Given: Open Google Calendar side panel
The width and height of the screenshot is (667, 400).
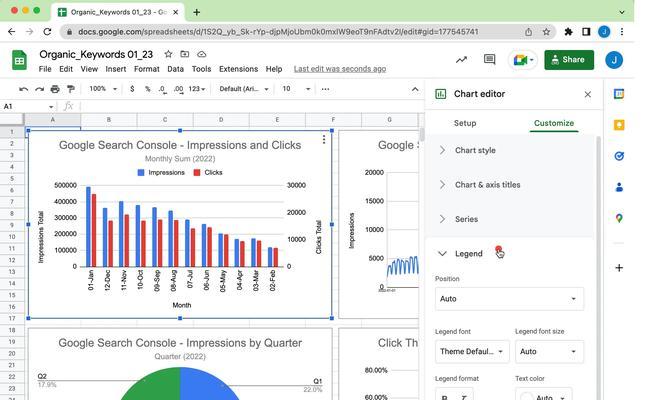Looking at the screenshot, I should pos(619,94).
